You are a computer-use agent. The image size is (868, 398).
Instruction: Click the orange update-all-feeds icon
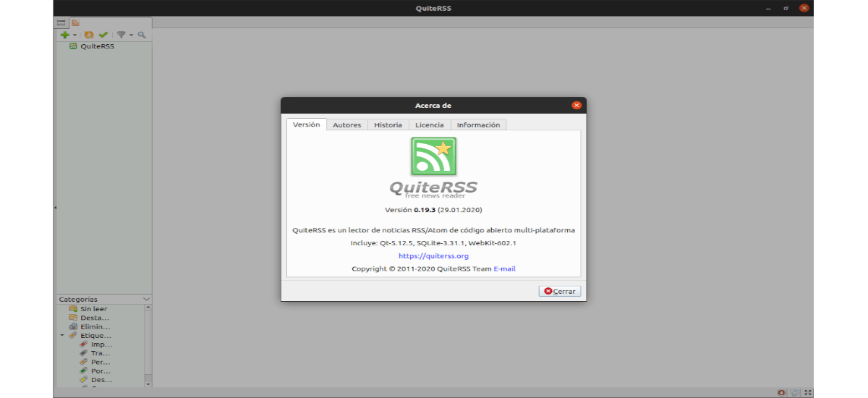coord(89,35)
